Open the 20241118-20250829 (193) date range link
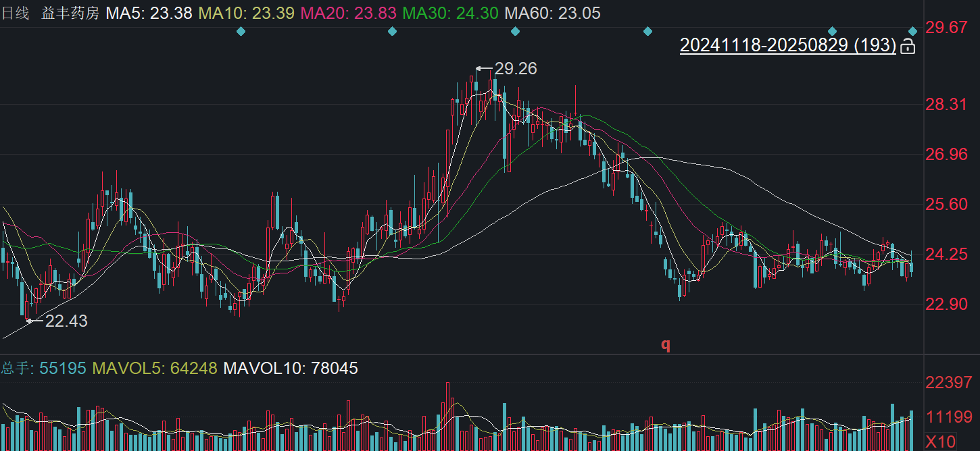 click(788, 46)
